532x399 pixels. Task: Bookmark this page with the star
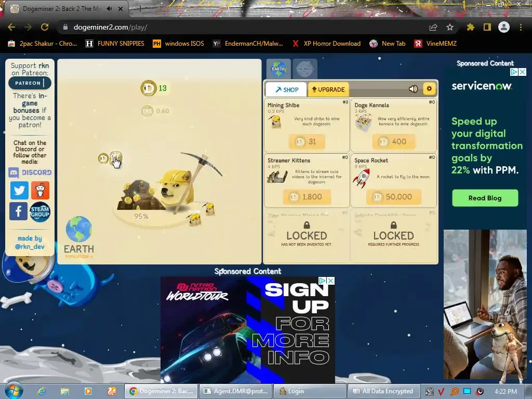(450, 27)
